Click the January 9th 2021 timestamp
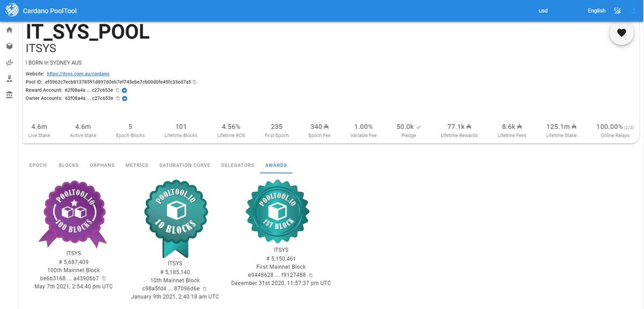This screenshot has width=644, height=309. 175,297
